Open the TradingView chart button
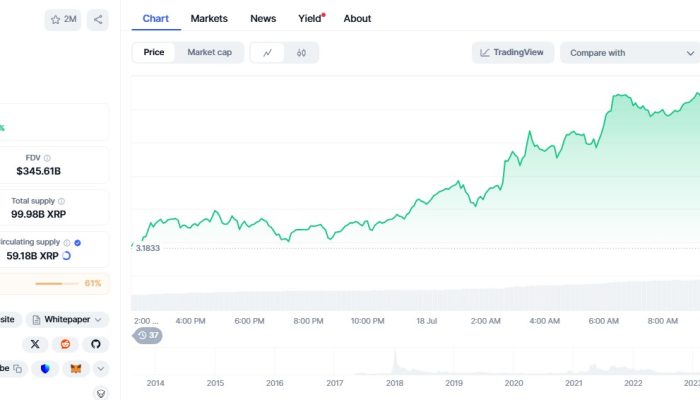Viewport: 700px width, 400px height. click(x=512, y=53)
